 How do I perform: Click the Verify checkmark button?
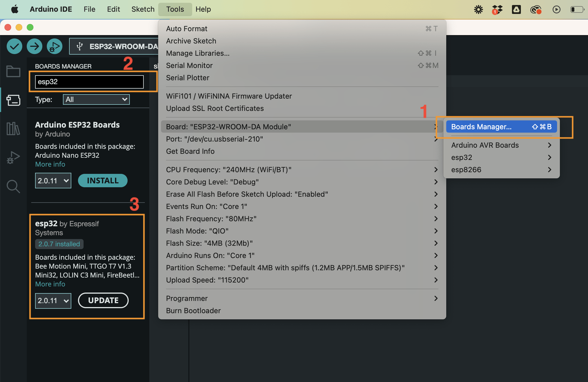point(14,46)
